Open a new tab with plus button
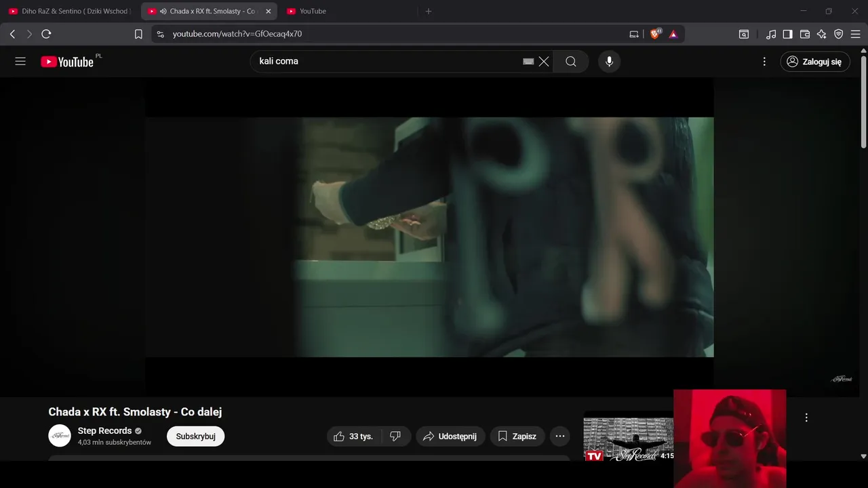 (x=428, y=12)
